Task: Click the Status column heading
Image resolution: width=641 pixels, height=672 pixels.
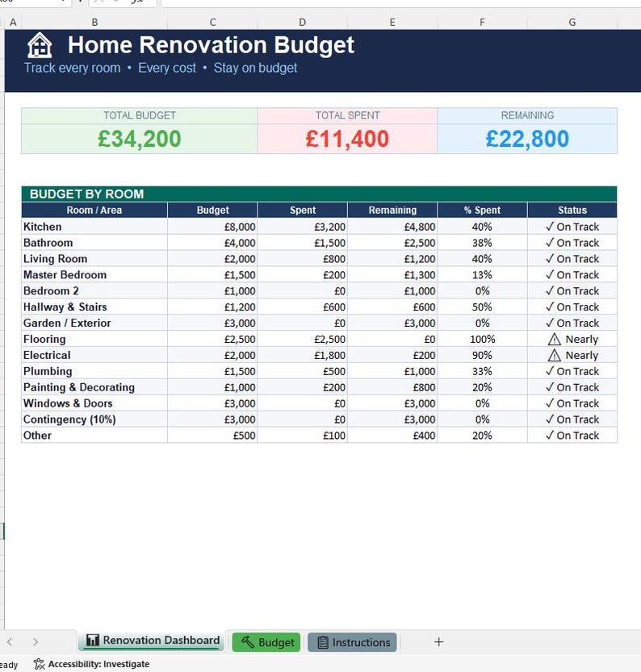Action: coord(572,210)
